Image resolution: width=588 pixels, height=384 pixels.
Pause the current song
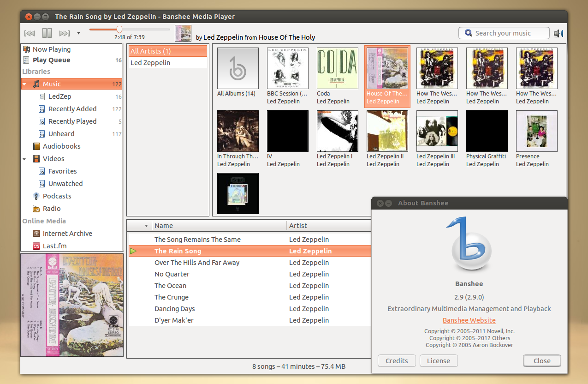pos(47,33)
